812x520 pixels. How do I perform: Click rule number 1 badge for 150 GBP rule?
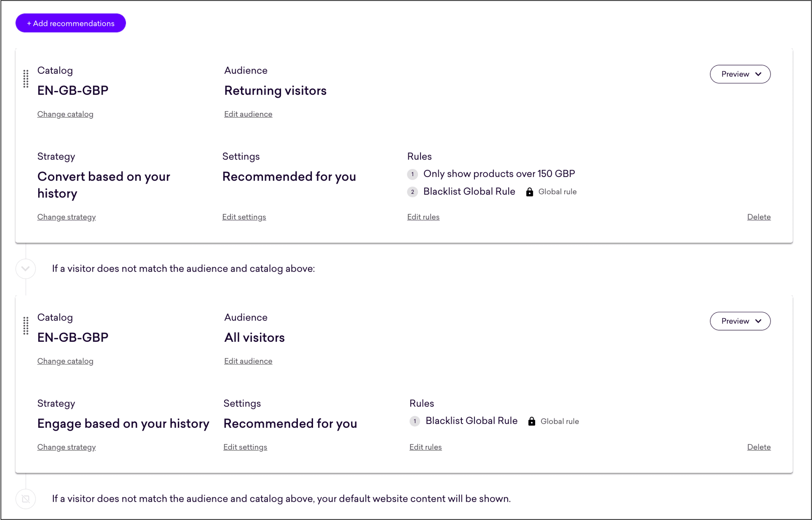[412, 174]
